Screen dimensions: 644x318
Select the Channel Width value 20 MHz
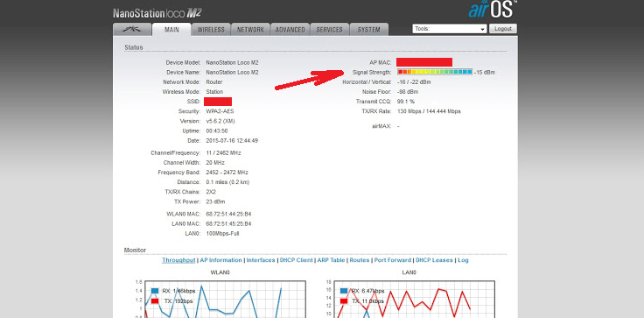[x=215, y=162]
